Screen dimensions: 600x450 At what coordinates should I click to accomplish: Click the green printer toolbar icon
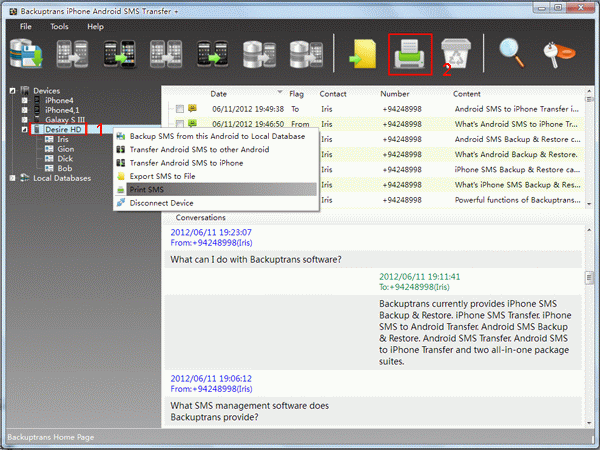[x=410, y=54]
